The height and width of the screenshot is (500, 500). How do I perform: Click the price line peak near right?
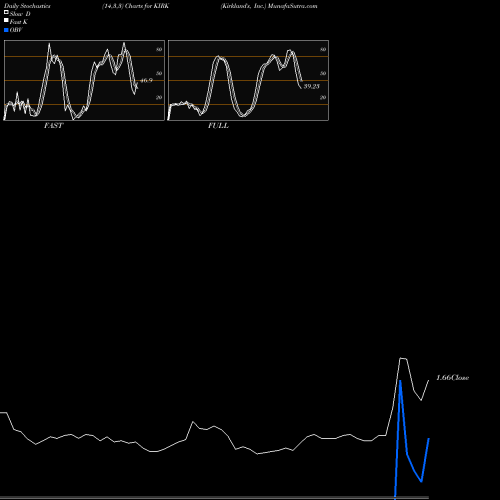coord(403,358)
